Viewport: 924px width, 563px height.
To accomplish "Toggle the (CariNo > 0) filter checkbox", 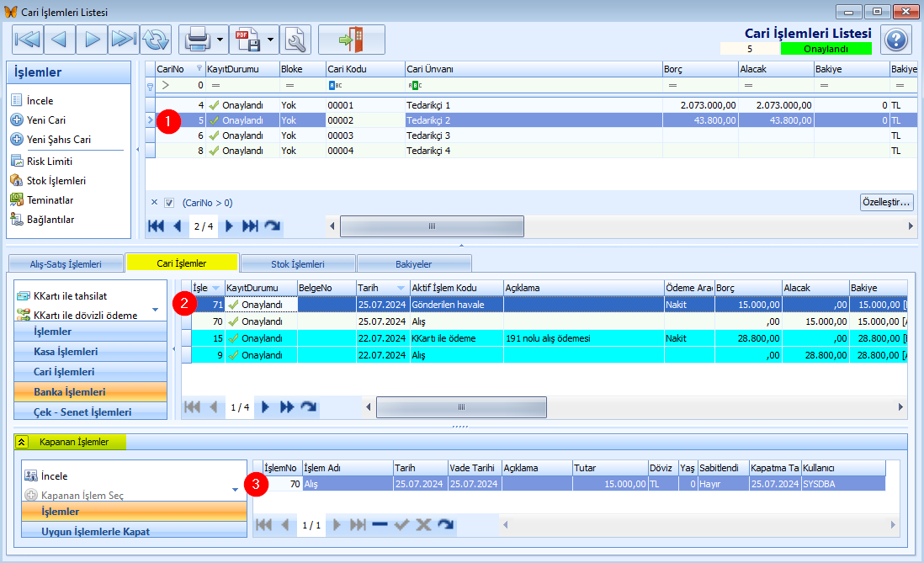I will click(x=169, y=203).
